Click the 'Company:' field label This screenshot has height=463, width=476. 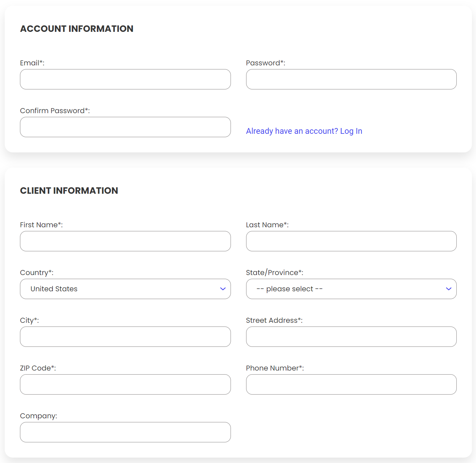coord(39,416)
